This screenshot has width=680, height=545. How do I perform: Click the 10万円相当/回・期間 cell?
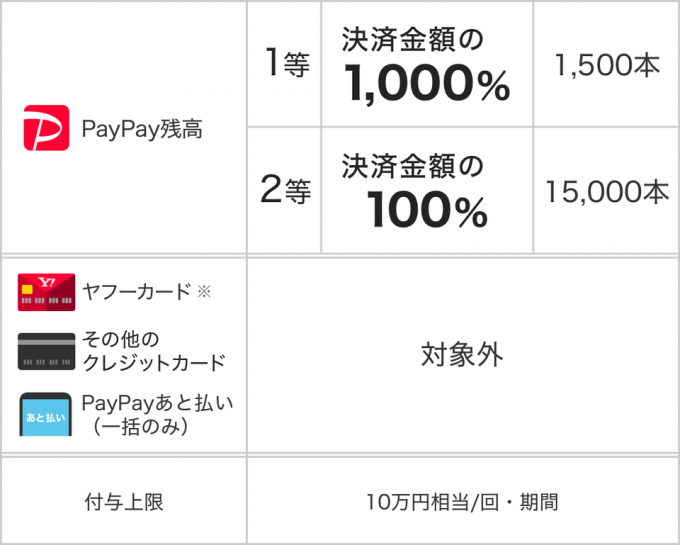(463, 500)
